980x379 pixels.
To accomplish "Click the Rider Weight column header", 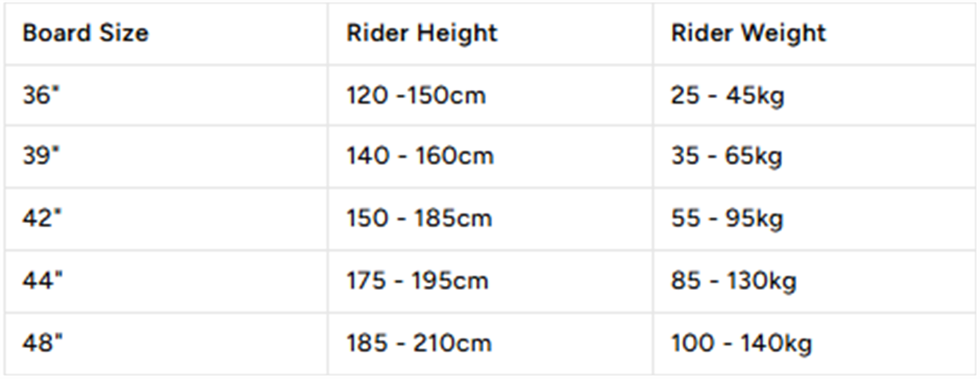I will 749,33.
